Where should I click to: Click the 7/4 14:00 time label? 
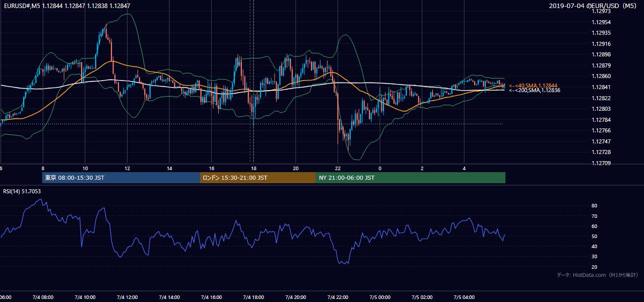point(169,297)
